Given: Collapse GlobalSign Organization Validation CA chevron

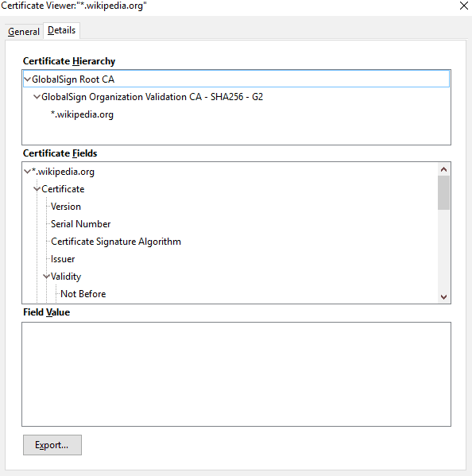Looking at the screenshot, I should [37, 97].
